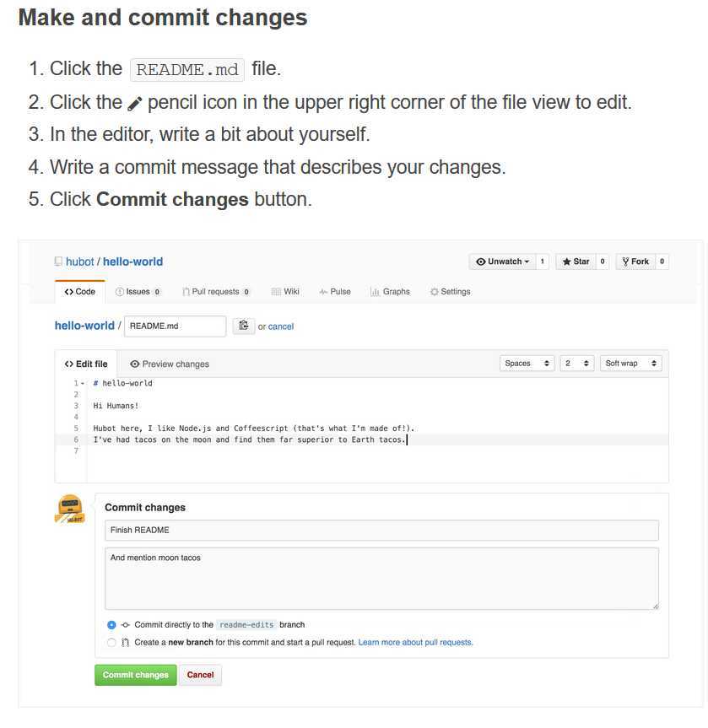Click Learn more about pull requests link
Image resolution: width=708 pixels, height=728 pixels.
coord(415,643)
